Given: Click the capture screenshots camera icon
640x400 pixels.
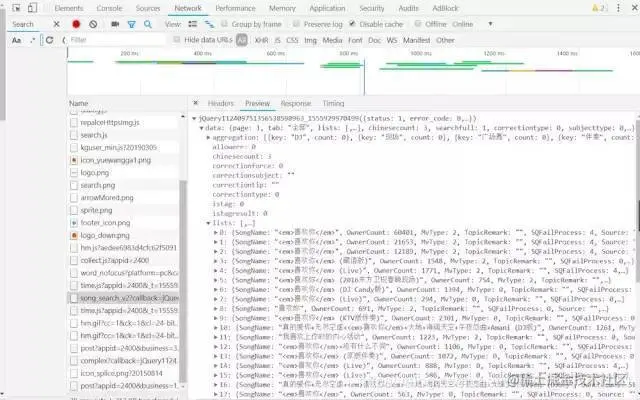Looking at the screenshot, I should tap(115, 24).
